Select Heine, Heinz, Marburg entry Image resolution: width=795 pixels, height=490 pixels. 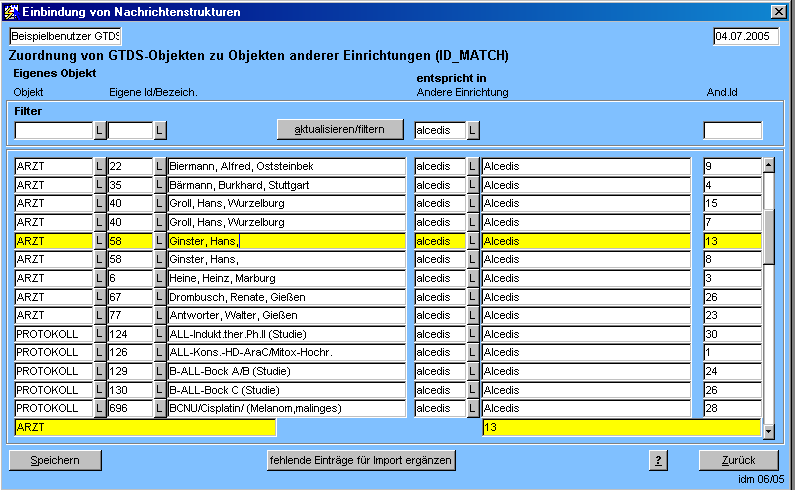tap(286, 278)
